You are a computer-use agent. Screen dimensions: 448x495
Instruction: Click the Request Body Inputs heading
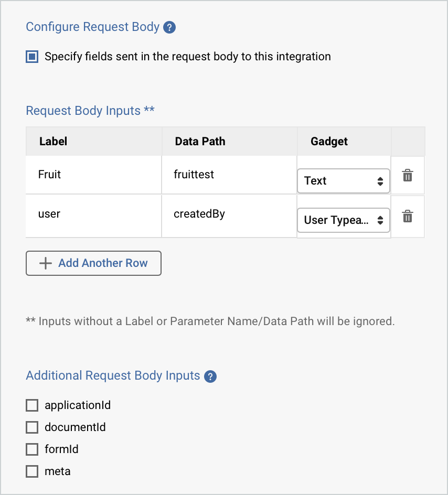(x=90, y=111)
